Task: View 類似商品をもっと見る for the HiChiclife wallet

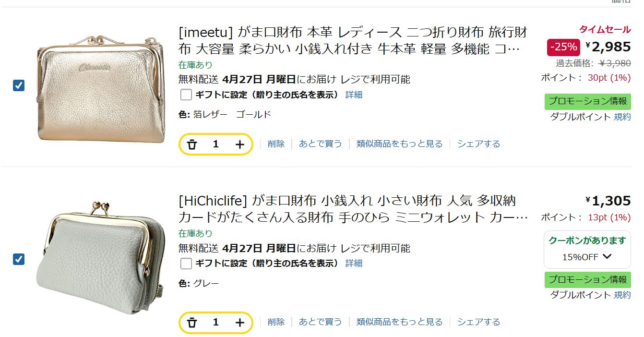Action: point(399,322)
